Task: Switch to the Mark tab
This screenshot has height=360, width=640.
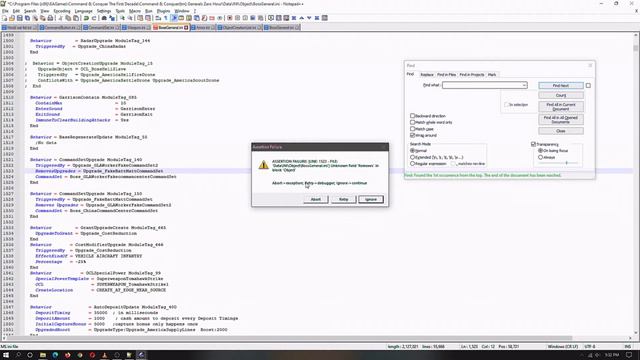Action: 492,75
